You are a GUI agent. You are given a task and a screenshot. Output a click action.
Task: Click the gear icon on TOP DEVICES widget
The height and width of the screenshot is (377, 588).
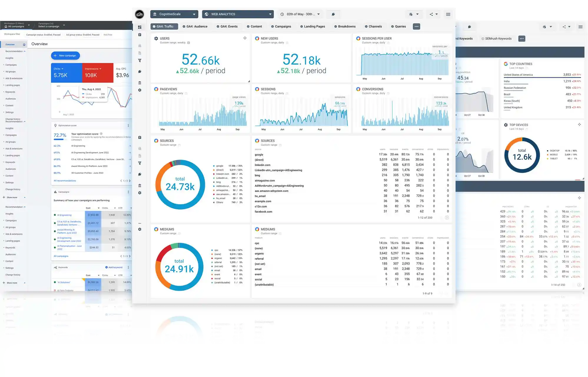click(506, 125)
